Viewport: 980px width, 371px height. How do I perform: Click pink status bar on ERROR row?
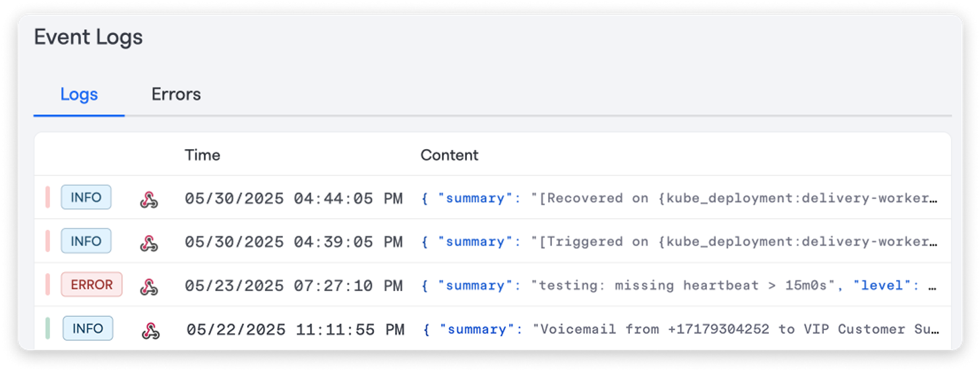[x=48, y=285]
